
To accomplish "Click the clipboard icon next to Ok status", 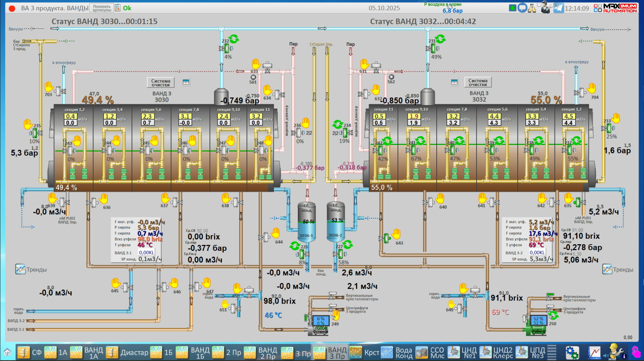I will pyautogui.click(x=118, y=8).
